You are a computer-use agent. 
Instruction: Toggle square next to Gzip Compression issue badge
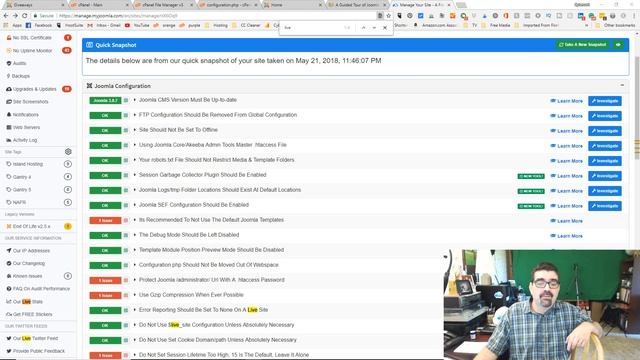point(126,296)
